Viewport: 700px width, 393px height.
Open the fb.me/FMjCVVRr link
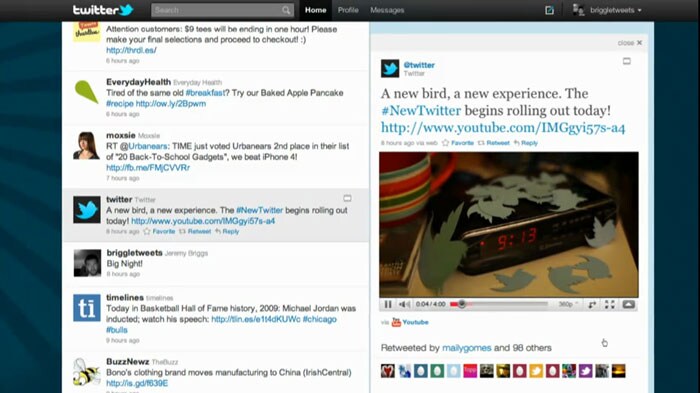pyautogui.click(x=148, y=167)
